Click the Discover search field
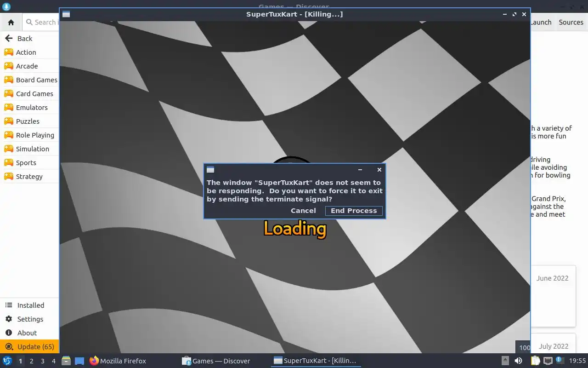This screenshot has width=588, height=368. (41, 22)
